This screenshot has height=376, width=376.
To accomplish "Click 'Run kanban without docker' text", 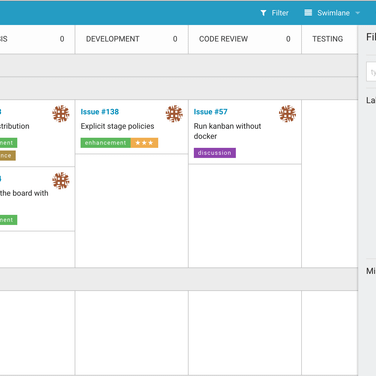I will [227, 131].
